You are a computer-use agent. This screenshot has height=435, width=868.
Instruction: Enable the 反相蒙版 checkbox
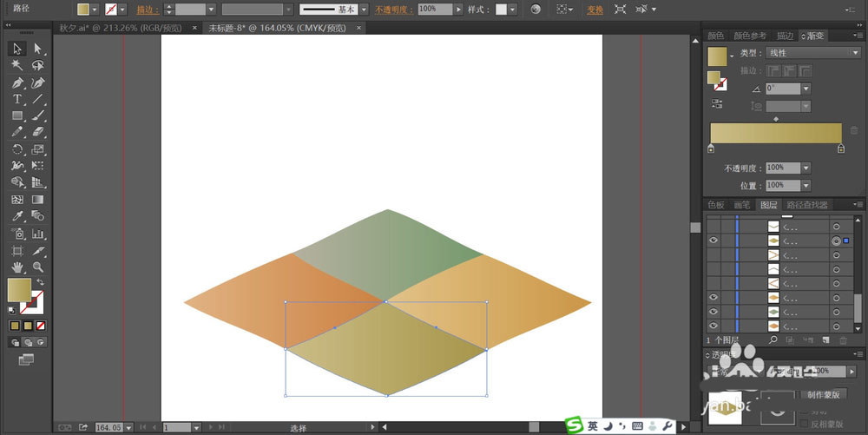tap(804, 424)
